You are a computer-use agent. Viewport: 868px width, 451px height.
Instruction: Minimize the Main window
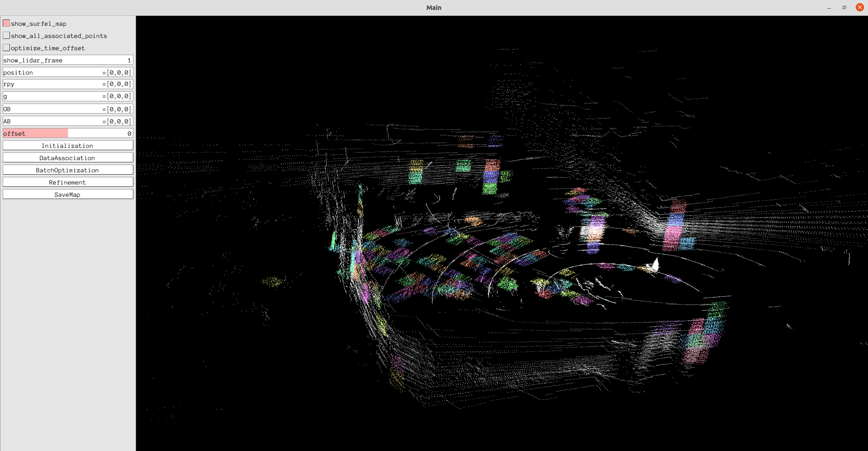coord(829,8)
